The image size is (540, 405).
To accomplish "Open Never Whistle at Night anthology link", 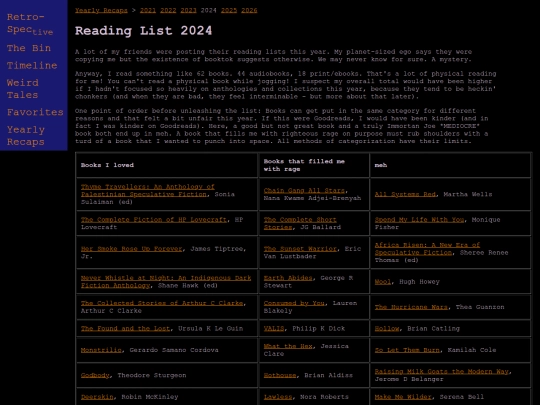I will (166, 282).
